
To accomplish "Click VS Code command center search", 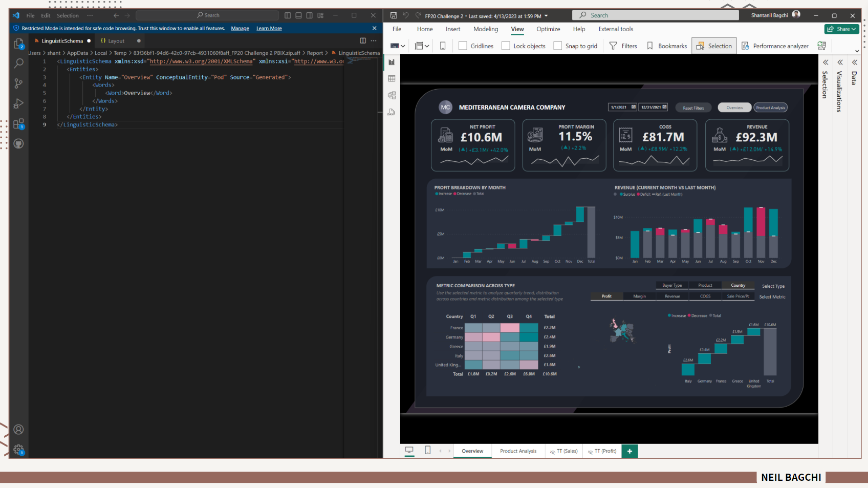I will pos(207,15).
